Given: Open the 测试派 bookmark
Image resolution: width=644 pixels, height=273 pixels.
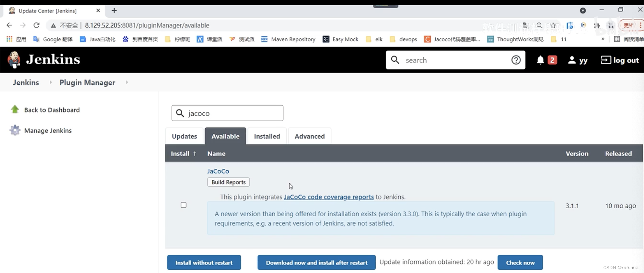Looking at the screenshot, I should tap(242, 39).
